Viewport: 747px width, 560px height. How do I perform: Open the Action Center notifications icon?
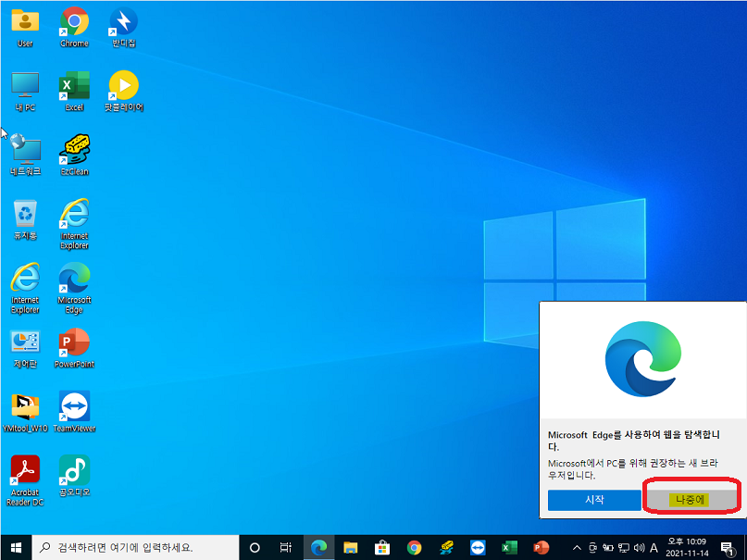[x=728, y=548]
